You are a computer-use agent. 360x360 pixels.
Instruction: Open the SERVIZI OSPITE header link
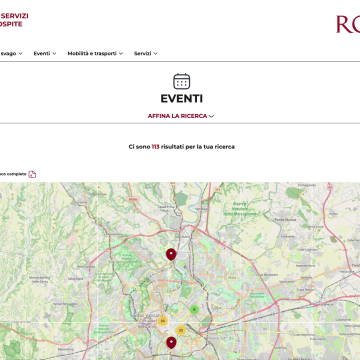click(14, 20)
